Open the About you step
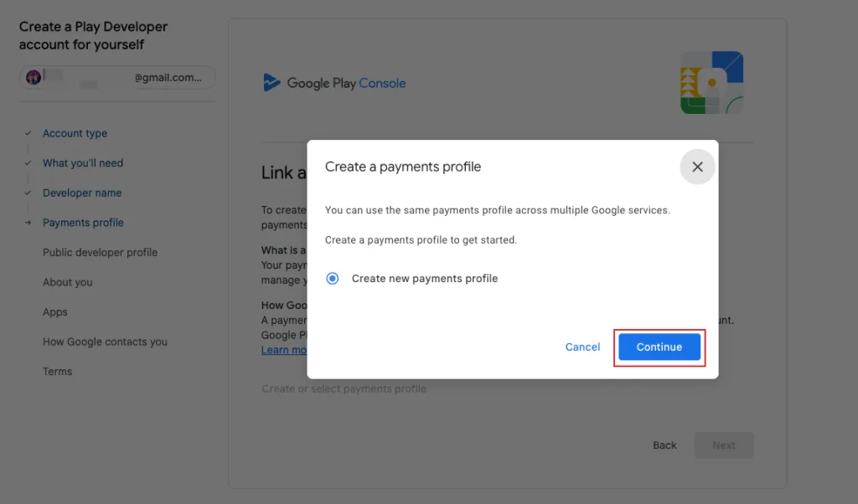 pyautogui.click(x=68, y=282)
